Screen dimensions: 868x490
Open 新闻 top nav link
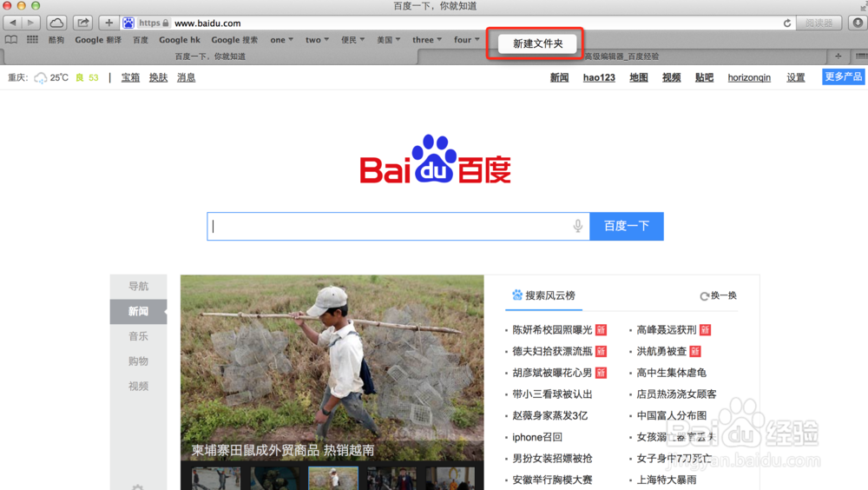click(559, 77)
